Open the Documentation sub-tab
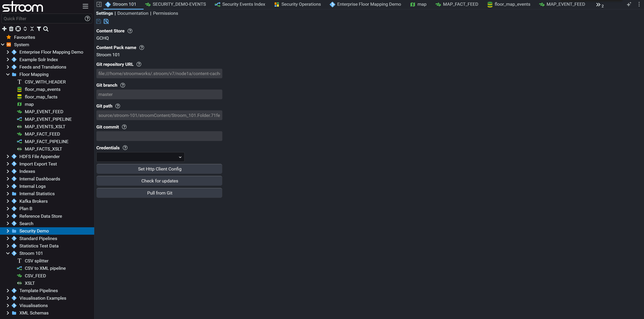644x319 pixels. point(133,13)
